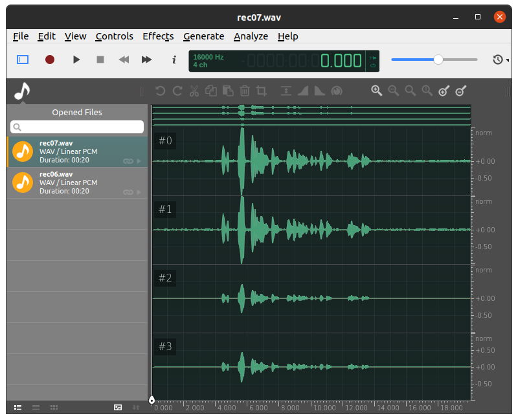518x420 pixels.
Task: Click small play arrow on rec07.wav row
Action: pos(139,161)
